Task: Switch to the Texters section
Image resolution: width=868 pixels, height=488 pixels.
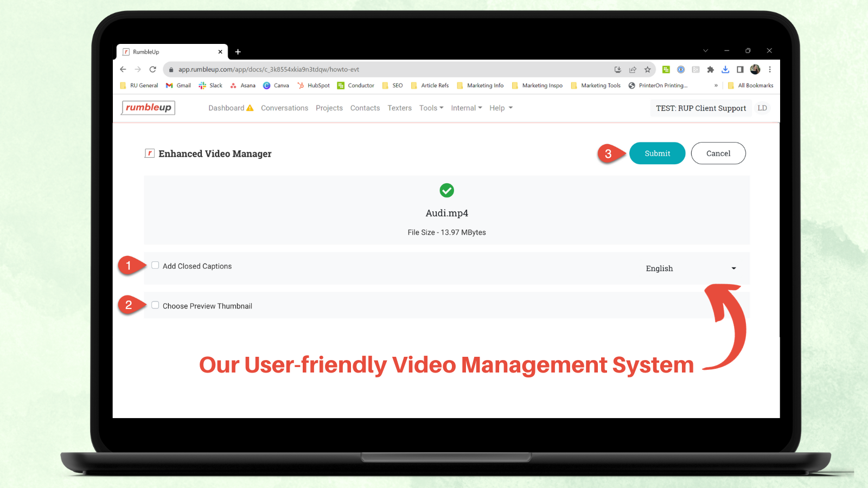Action: (x=399, y=107)
